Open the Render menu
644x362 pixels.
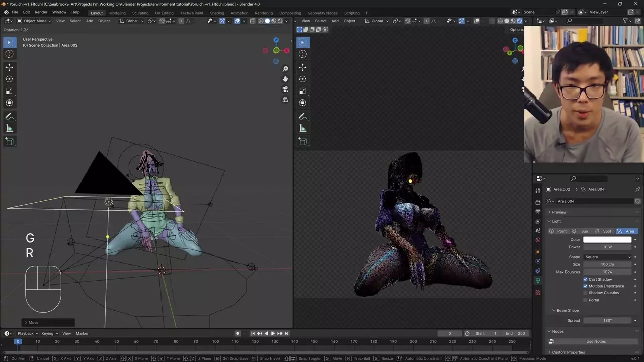[x=41, y=12]
